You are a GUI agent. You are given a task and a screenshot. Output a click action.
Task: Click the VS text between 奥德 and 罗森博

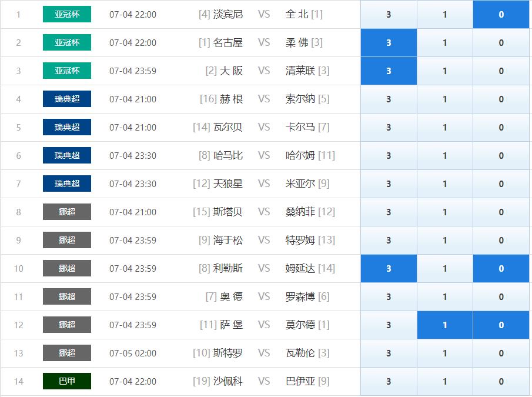coord(264,296)
